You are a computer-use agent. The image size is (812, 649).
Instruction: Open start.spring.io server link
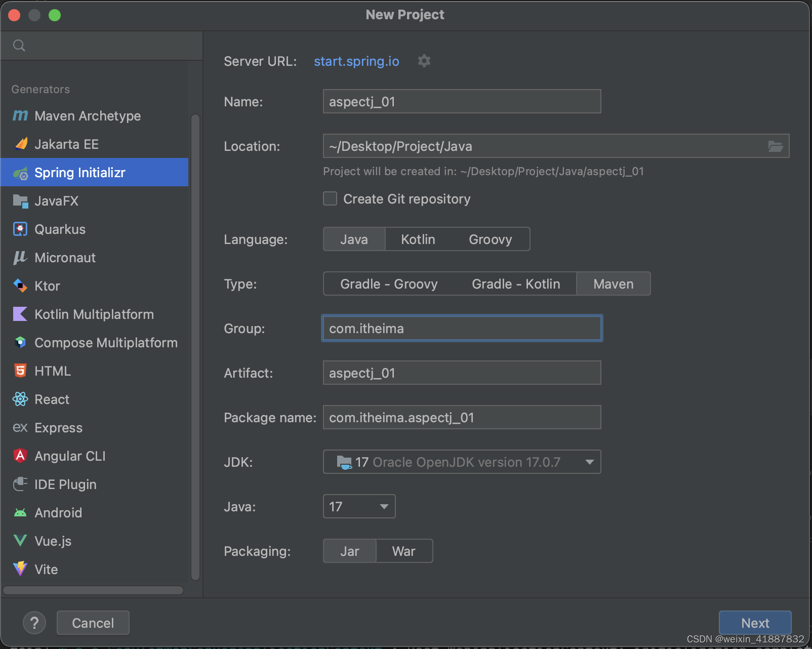point(356,61)
